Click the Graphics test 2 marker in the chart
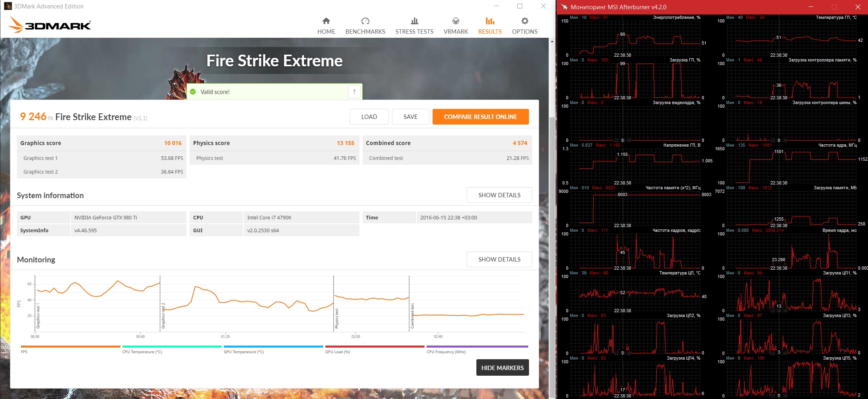The width and height of the screenshot is (868, 399). pos(163,316)
